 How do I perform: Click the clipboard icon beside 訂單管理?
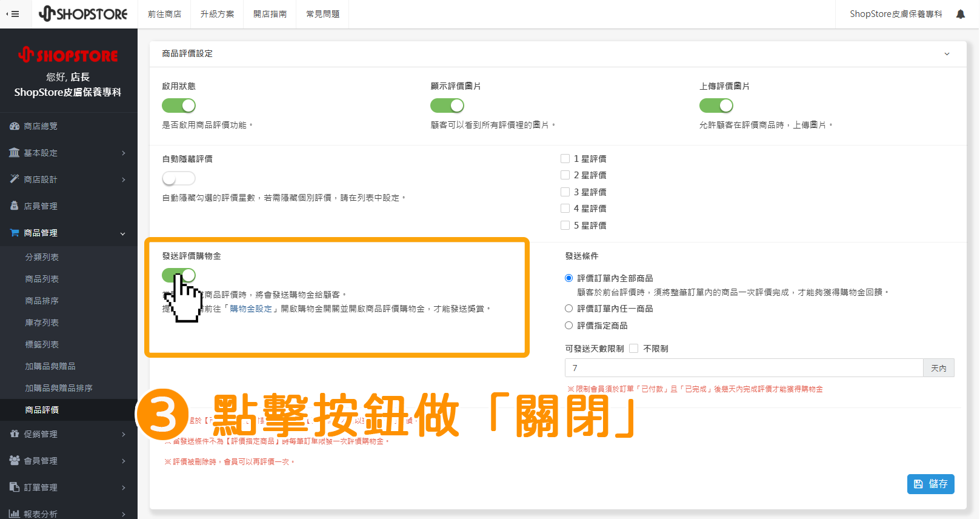tap(15, 487)
